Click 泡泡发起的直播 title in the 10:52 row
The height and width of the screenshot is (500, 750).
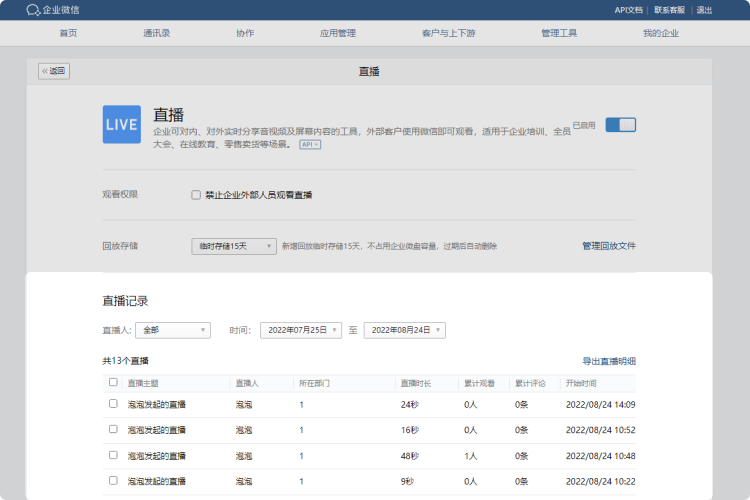coord(156,430)
